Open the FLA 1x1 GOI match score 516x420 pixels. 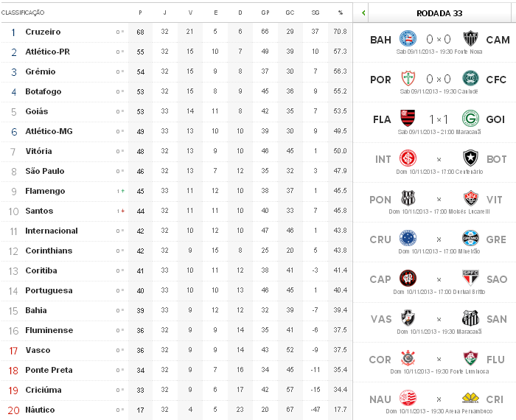pyautogui.click(x=439, y=118)
